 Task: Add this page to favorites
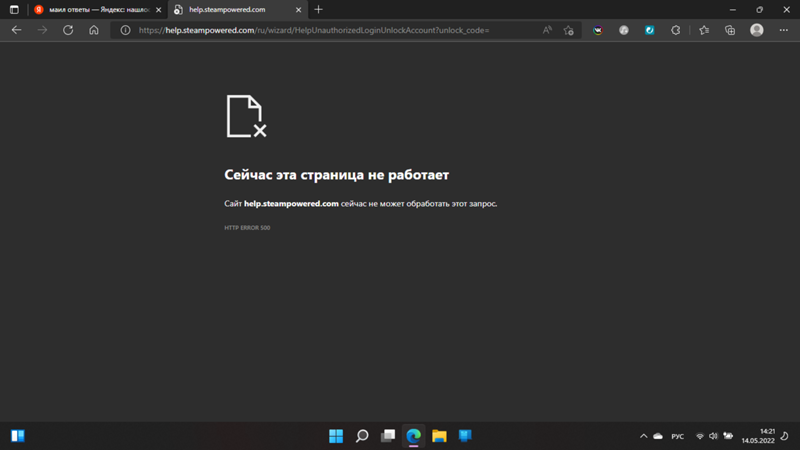[568, 30]
